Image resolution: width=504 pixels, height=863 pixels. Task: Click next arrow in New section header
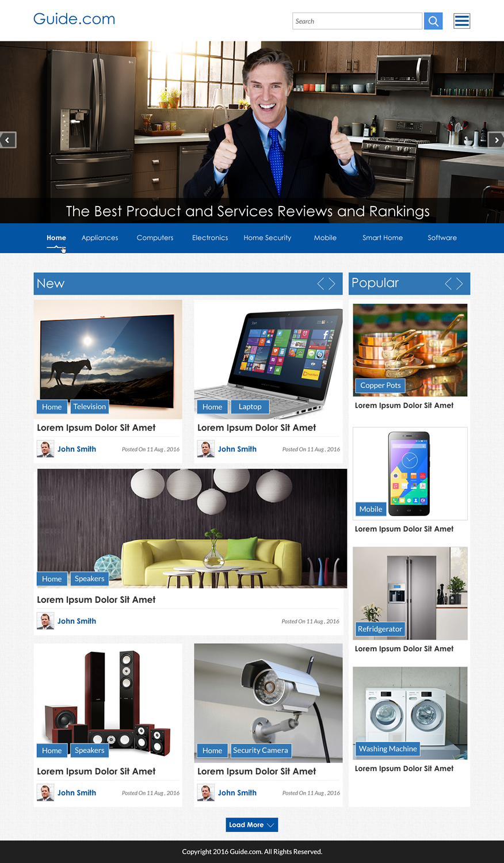tap(332, 284)
